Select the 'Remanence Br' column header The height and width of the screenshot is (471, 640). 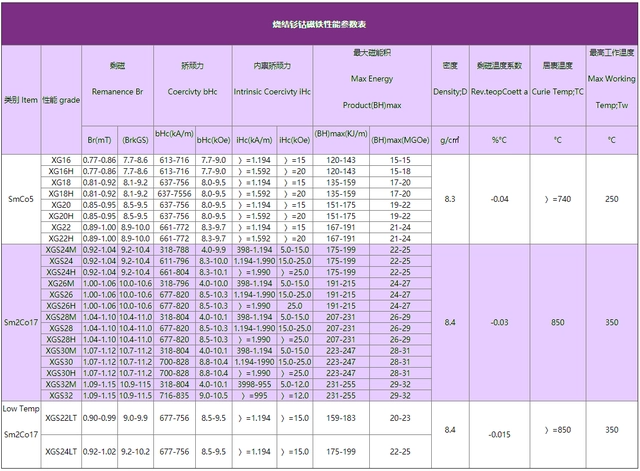pyautogui.click(x=118, y=90)
